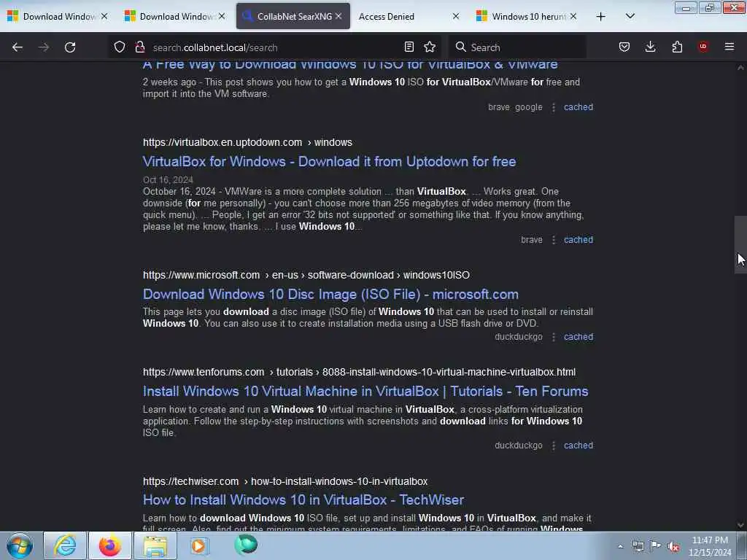
Task: Open cached link for Ten Forums result
Action: pyautogui.click(x=578, y=446)
